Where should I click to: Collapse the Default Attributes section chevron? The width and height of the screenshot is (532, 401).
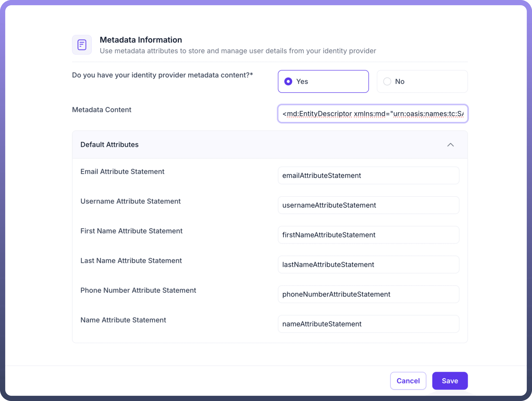(450, 145)
